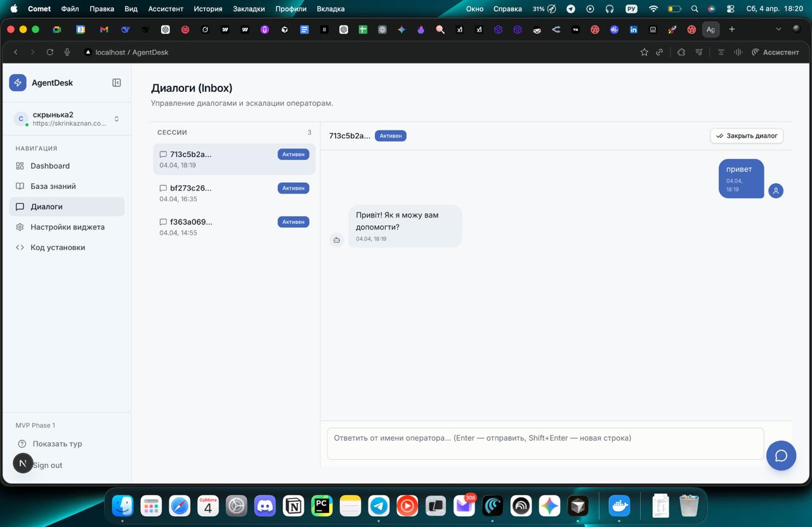Launch Discord from the Dock
The width and height of the screenshot is (812, 527).
pyautogui.click(x=265, y=505)
